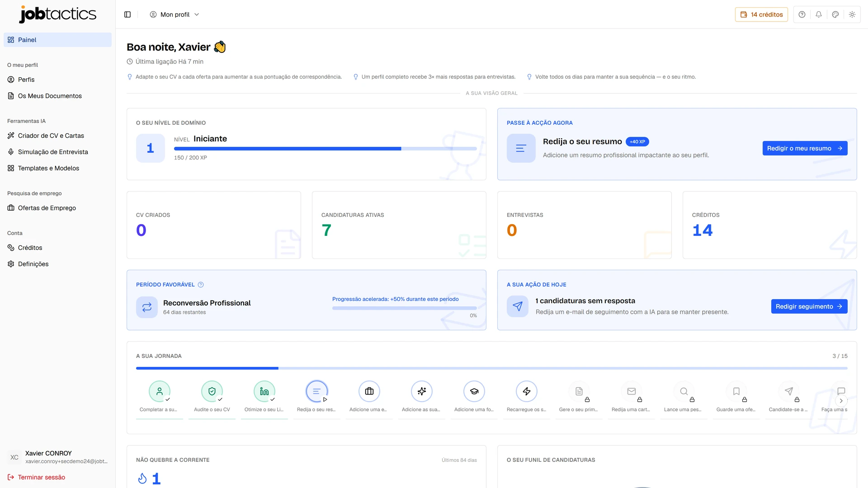Viewport: 868px width, 488px height.
Task: Click the resume lines icon in Passe à acção card
Action: (x=521, y=148)
